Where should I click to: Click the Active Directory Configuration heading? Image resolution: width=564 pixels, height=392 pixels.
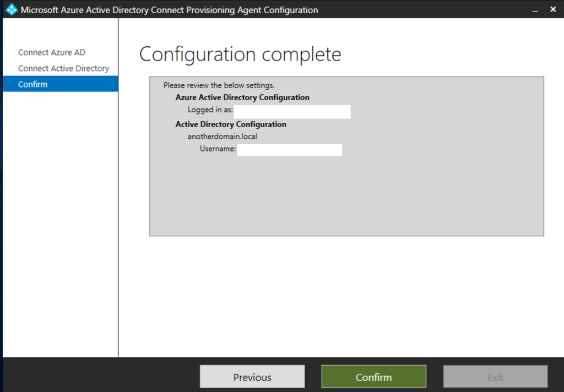(x=231, y=124)
